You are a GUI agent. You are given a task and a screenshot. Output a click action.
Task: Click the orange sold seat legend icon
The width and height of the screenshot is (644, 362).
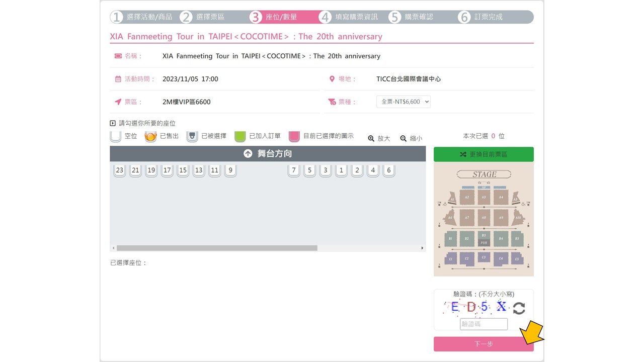pyautogui.click(x=150, y=136)
